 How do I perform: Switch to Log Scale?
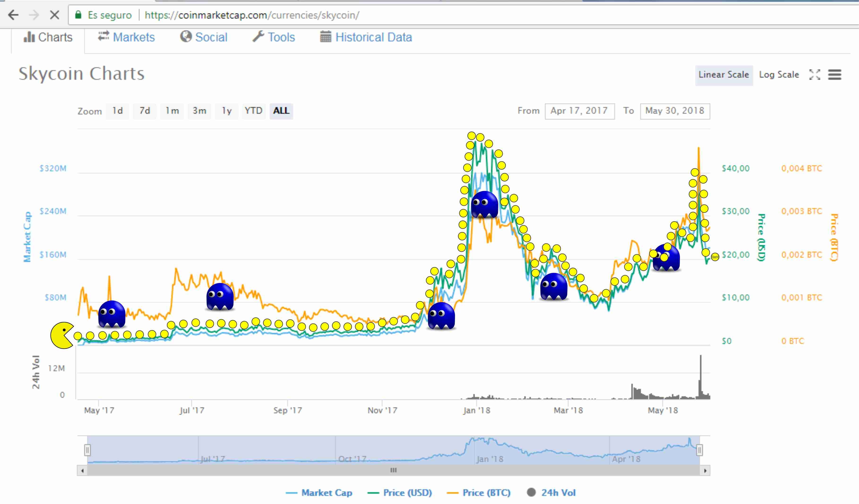point(779,75)
